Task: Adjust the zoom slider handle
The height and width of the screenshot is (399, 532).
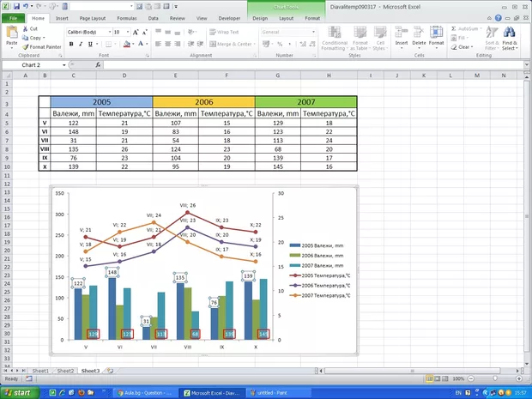Action: [x=495, y=378]
